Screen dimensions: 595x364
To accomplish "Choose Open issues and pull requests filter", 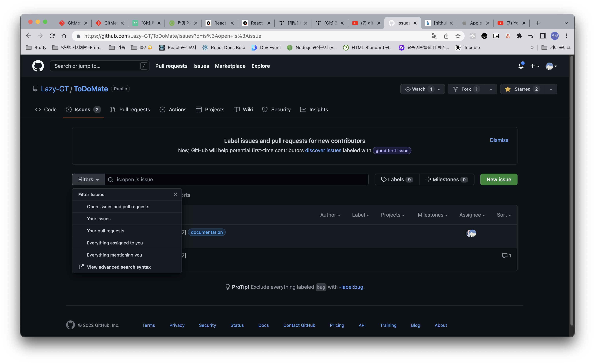I will pos(118,207).
